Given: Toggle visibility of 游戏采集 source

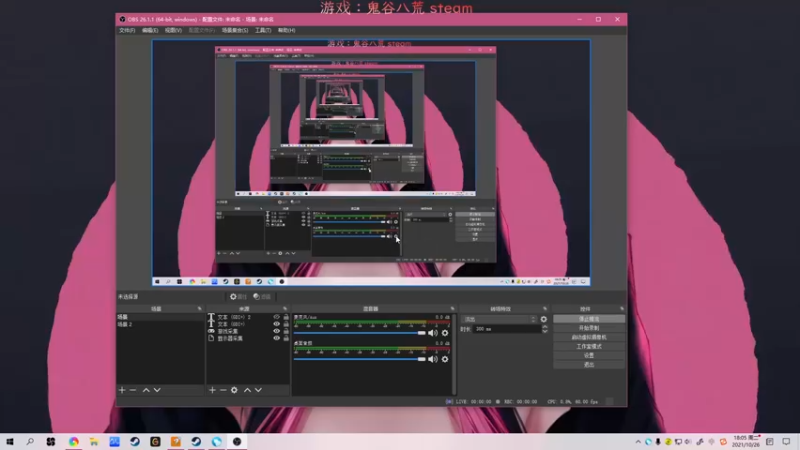Looking at the screenshot, I should [277, 331].
